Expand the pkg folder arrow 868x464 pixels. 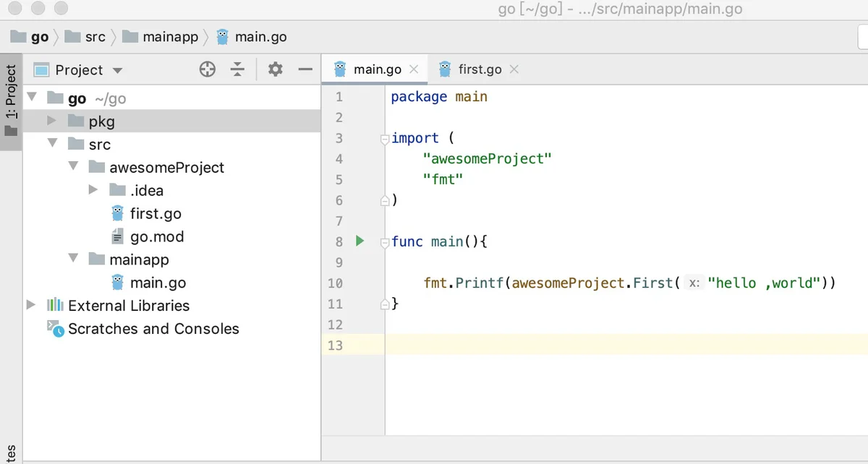[x=52, y=121]
